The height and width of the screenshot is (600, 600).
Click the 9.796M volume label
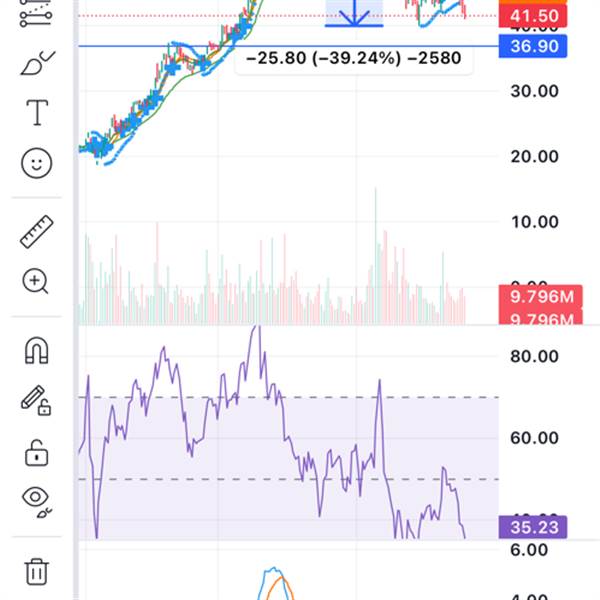tap(541, 297)
